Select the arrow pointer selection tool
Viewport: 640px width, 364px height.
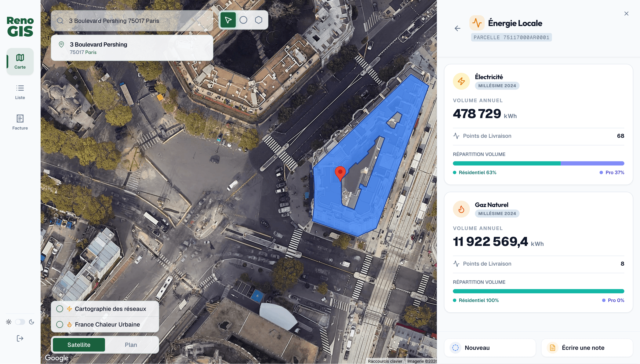(x=228, y=20)
